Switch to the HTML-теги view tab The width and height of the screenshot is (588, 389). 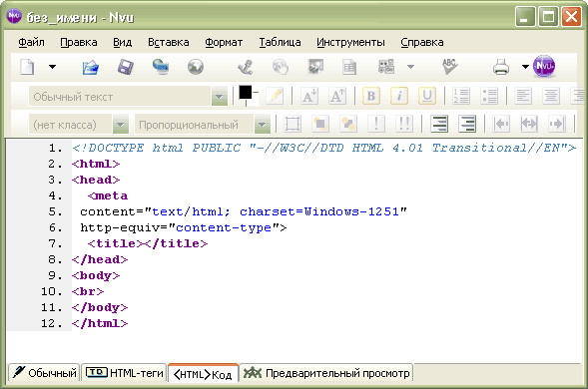point(124,373)
